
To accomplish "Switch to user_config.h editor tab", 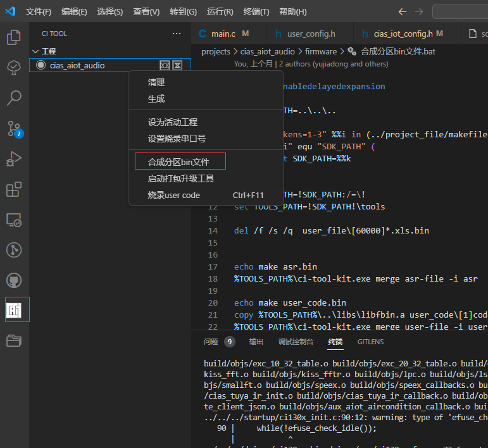I will point(310,34).
